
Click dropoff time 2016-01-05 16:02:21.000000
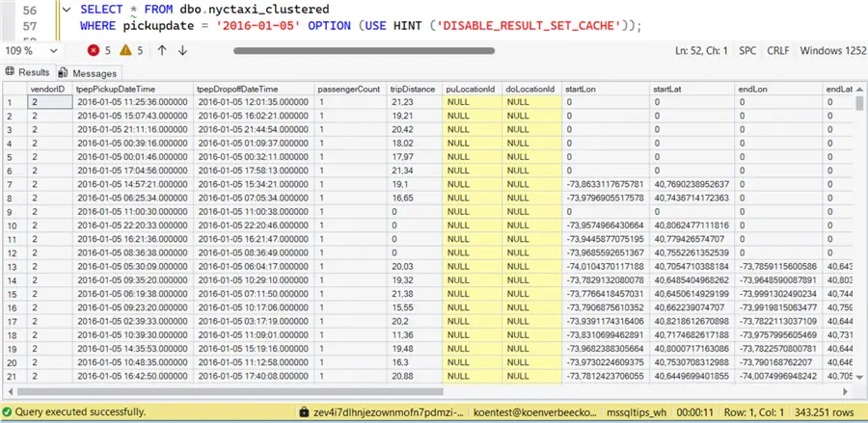pyautogui.click(x=254, y=116)
